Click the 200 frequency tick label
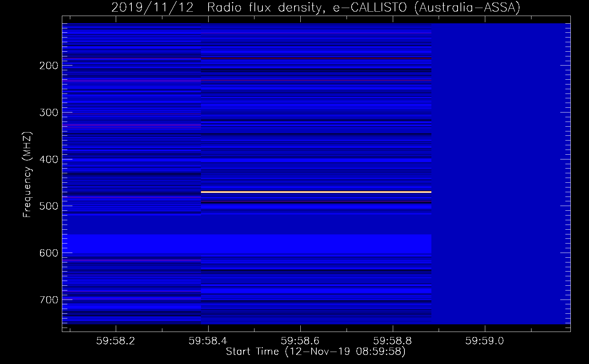This screenshot has height=364, width=589. click(49, 66)
